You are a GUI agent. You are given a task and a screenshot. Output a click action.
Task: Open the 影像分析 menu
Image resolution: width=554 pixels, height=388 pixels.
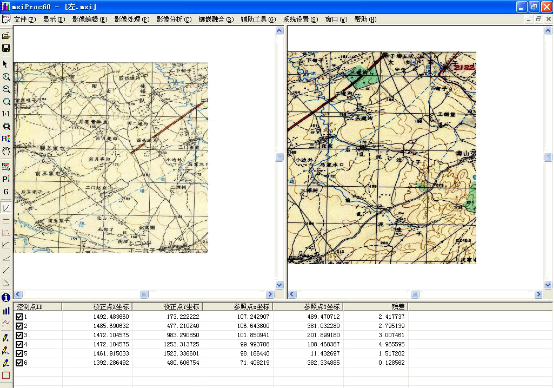[x=174, y=19]
